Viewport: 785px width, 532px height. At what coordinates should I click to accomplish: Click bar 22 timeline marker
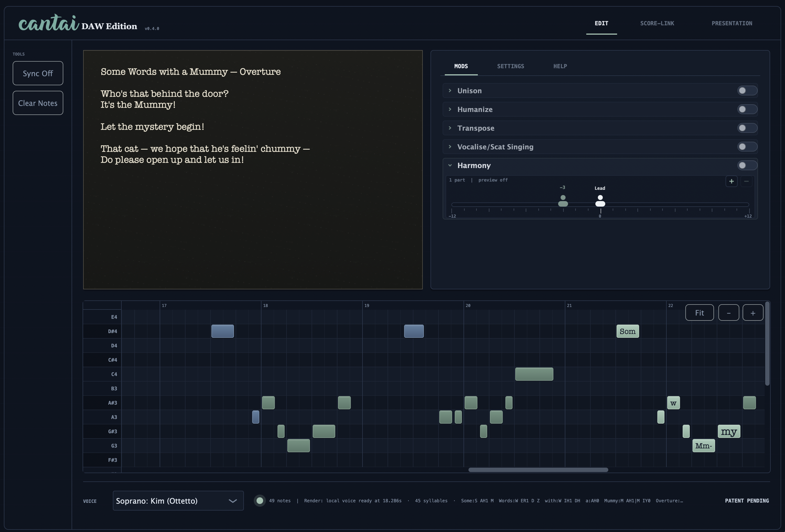pyautogui.click(x=670, y=306)
